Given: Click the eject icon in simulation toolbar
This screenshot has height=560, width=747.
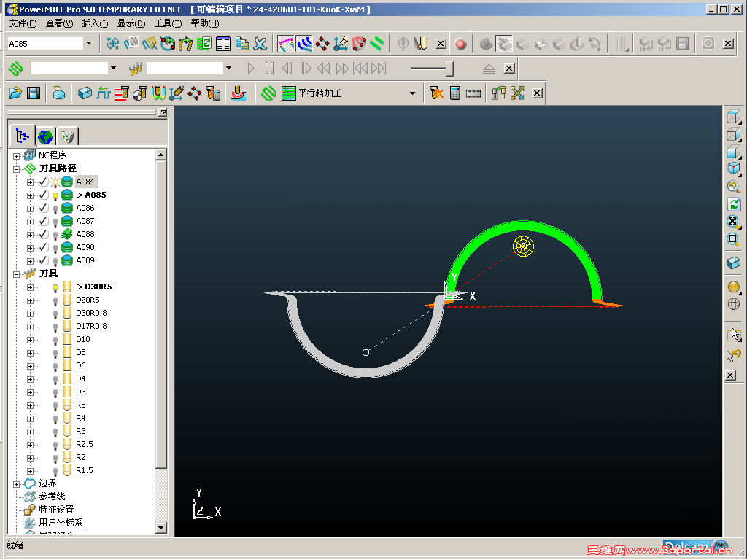Looking at the screenshot, I should tap(489, 69).
